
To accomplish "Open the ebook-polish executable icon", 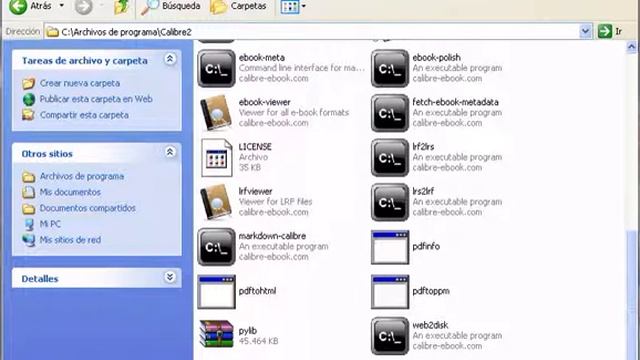I will (x=390, y=69).
